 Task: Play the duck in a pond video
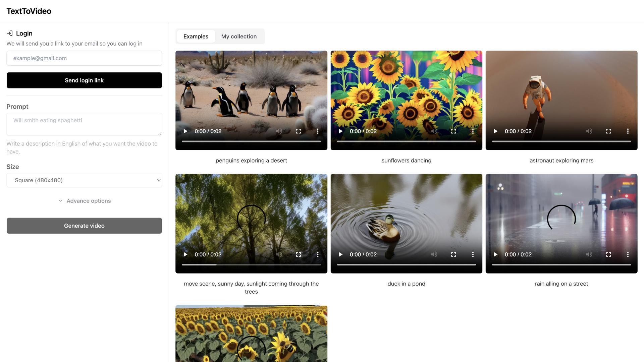click(x=340, y=254)
